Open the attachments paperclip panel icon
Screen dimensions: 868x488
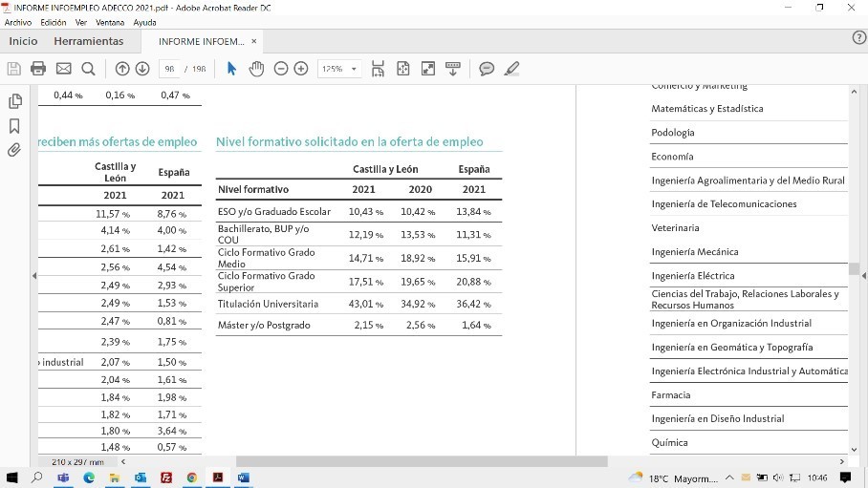(14, 150)
